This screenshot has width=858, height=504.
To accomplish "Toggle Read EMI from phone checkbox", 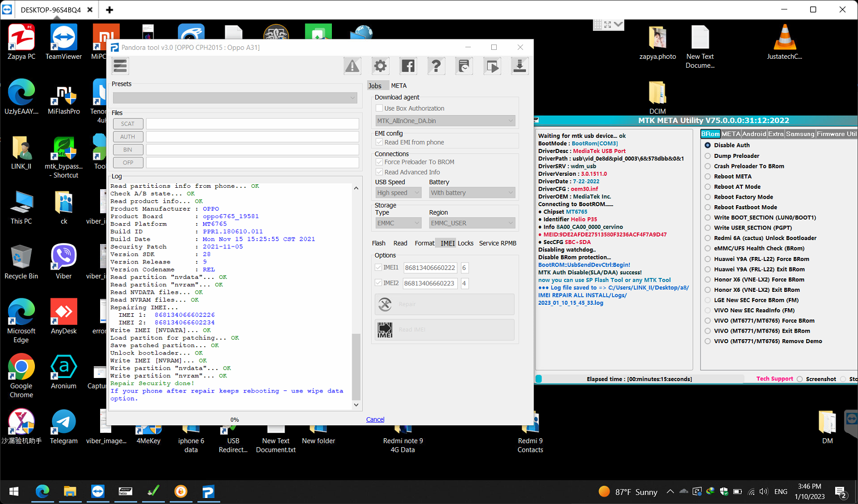I will point(379,142).
